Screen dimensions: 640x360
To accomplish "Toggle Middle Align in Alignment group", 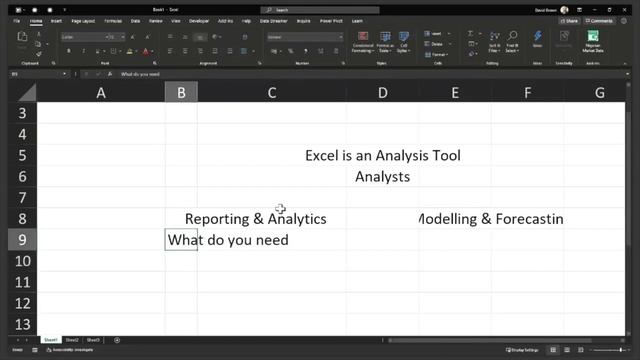I will coord(185,37).
